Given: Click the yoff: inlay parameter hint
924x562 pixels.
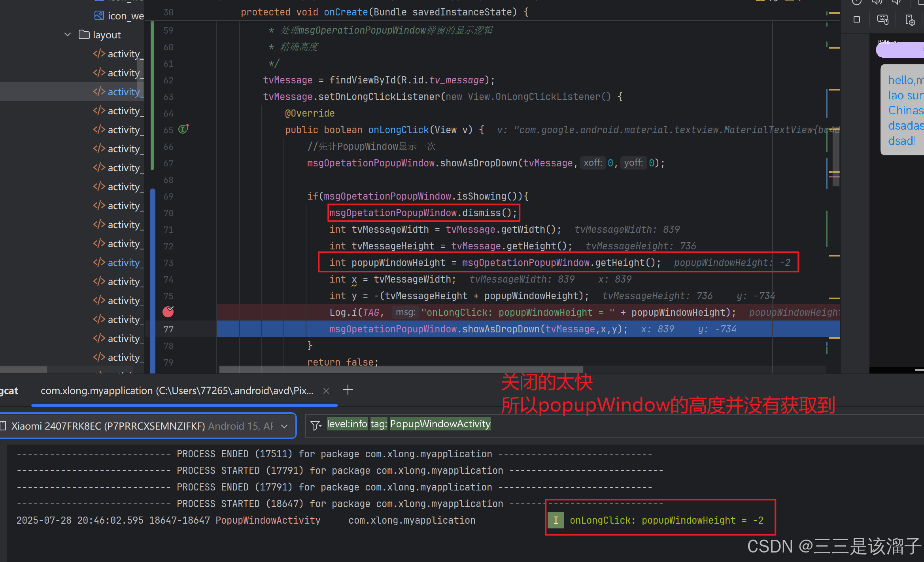Looking at the screenshot, I should (633, 163).
